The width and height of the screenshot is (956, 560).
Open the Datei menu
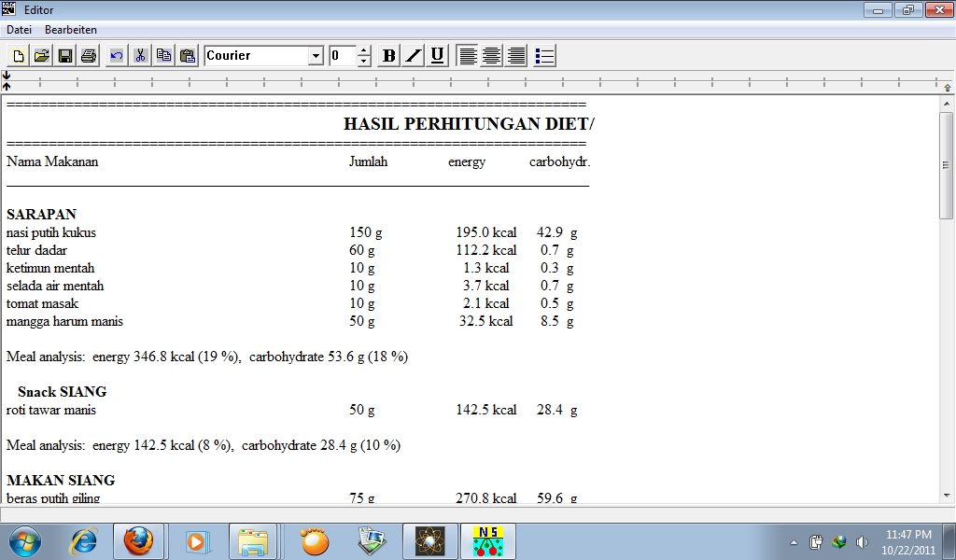coord(19,29)
